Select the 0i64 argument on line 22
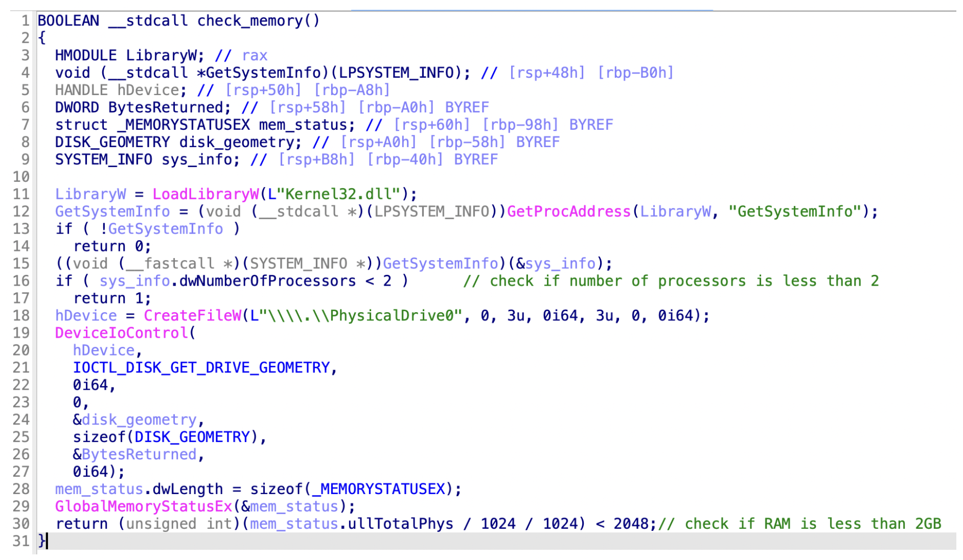 pyautogui.click(x=90, y=385)
